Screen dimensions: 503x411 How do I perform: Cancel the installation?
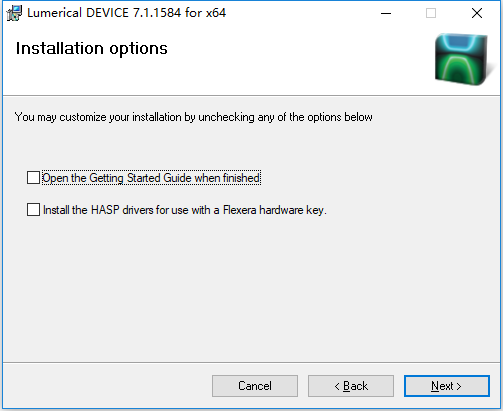(x=255, y=386)
